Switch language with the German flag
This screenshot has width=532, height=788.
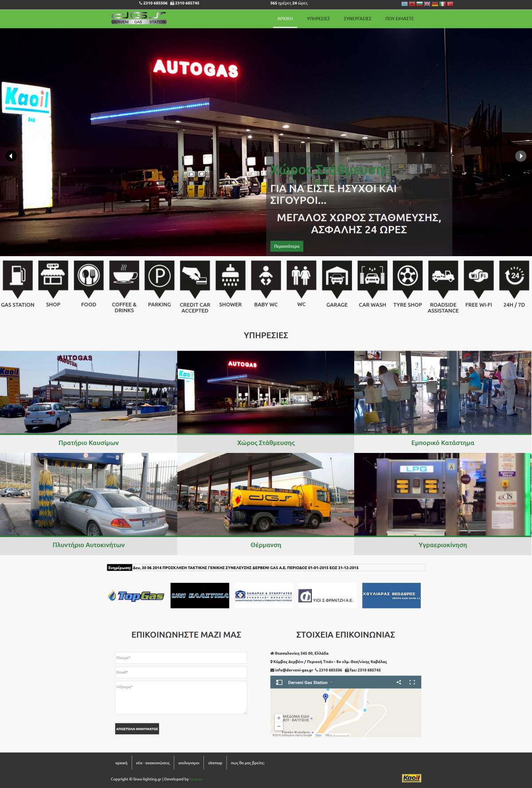point(434,4)
